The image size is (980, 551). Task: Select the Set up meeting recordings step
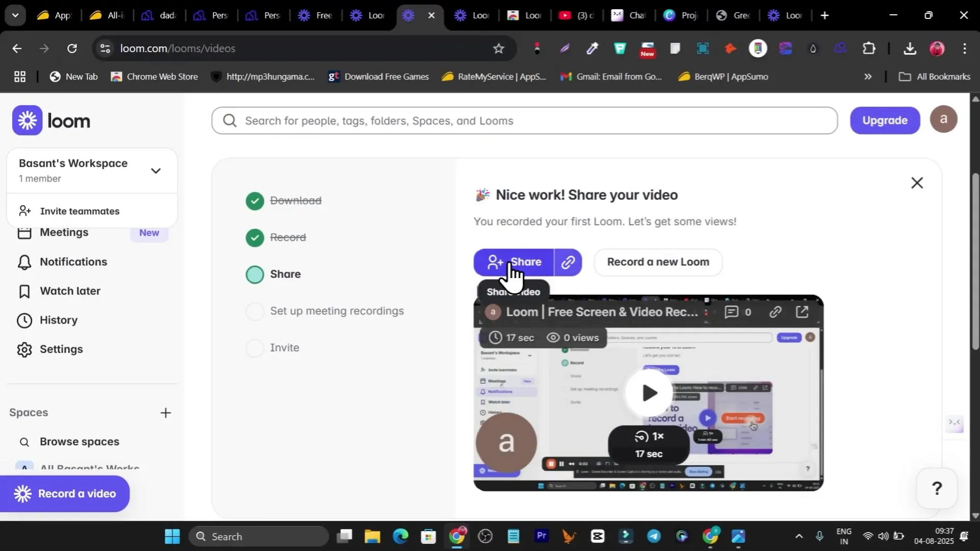tap(336, 311)
